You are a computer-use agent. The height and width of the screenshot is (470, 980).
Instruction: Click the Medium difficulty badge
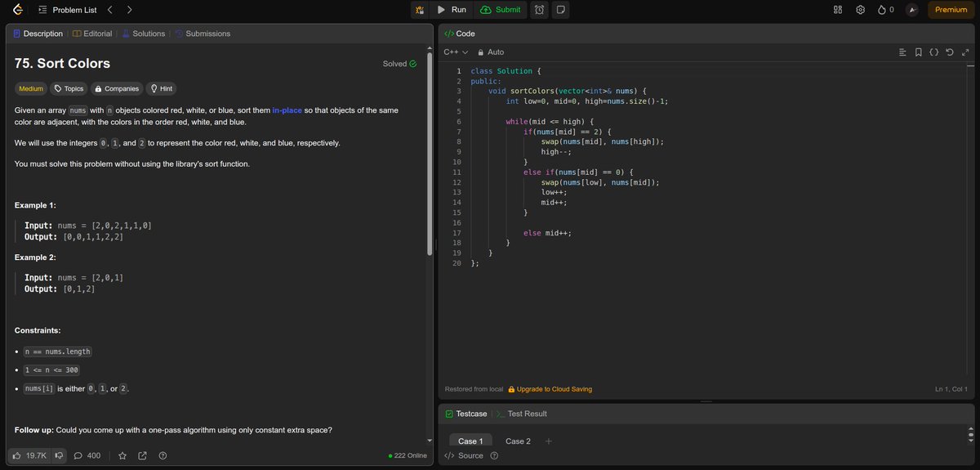pos(31,88)
